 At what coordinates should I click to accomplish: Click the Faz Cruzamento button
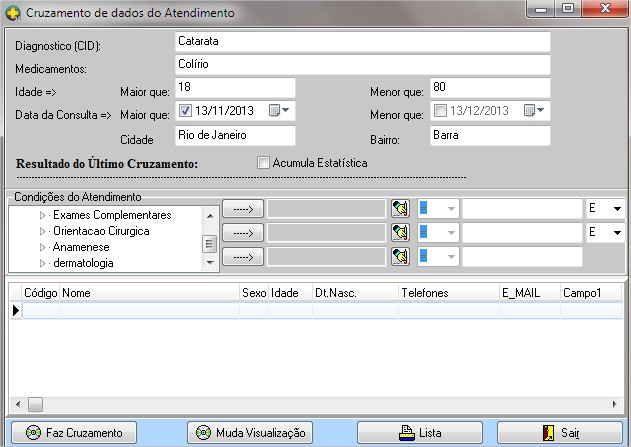[x=74, y=433]
